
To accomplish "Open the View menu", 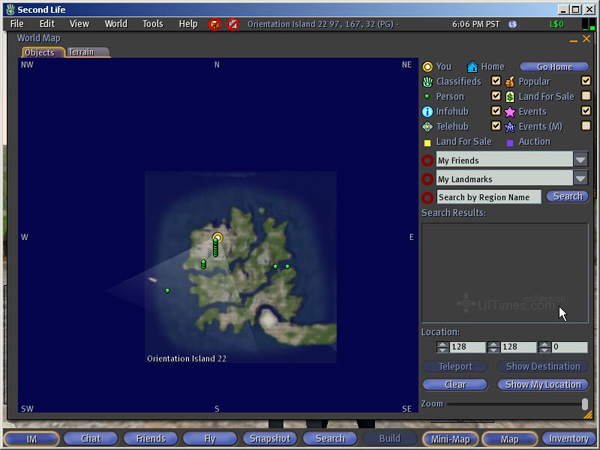I will (x=79, y=24).
